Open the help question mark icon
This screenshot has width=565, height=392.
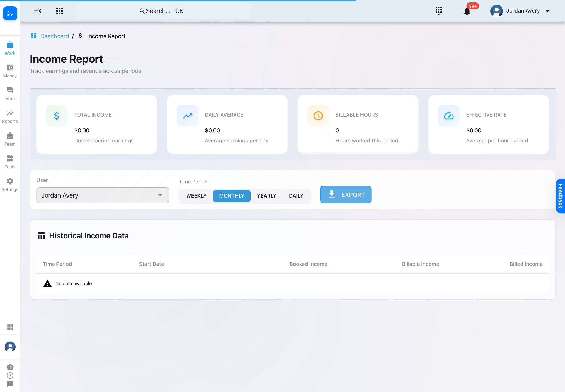(10, 376)
